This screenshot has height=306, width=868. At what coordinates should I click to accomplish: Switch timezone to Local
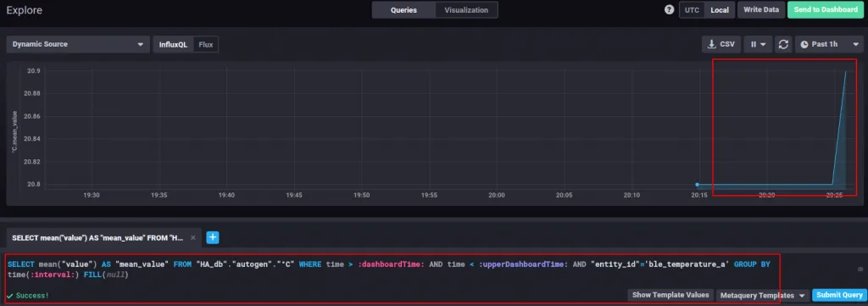click(x=720, y=10)
